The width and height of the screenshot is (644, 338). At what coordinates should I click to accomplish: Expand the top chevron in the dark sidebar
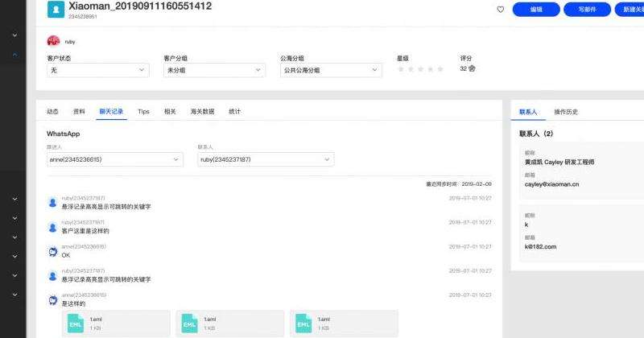pyautogui.click(x=14, y=36)
